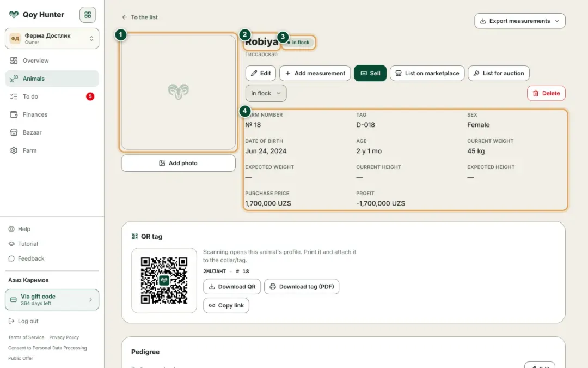
Task: Click the current weight 45 kg
Action: click(476, 151)
